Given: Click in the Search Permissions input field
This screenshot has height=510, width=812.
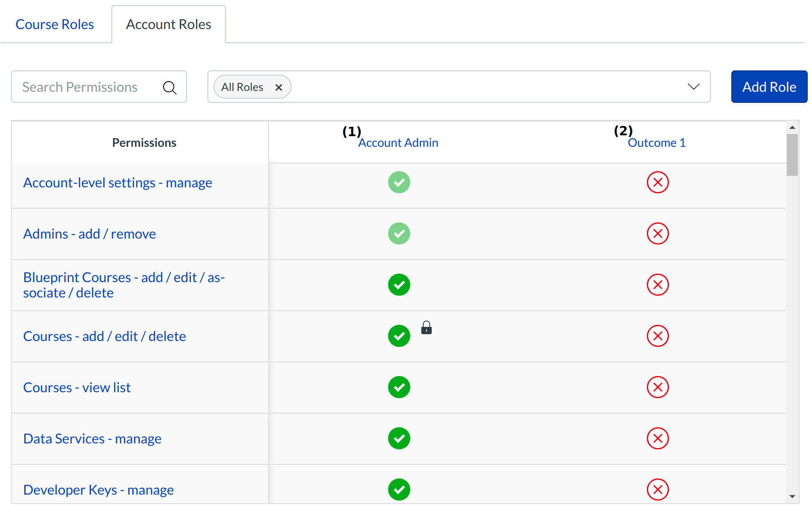Looking at the screenshot, I should [x=81, y=87].
